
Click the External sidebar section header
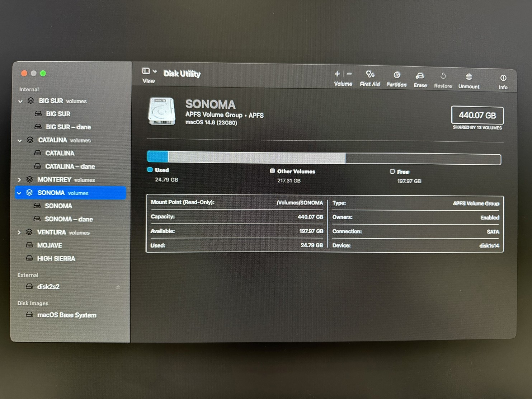(x=28, y=275)
